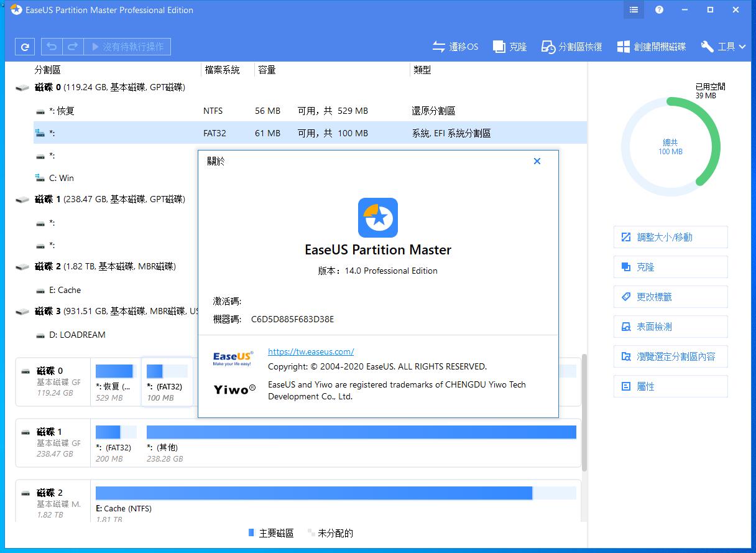This screenshot has width=756, height=553.
Task: Open the help question mark icon
Action: coord(659,10)
